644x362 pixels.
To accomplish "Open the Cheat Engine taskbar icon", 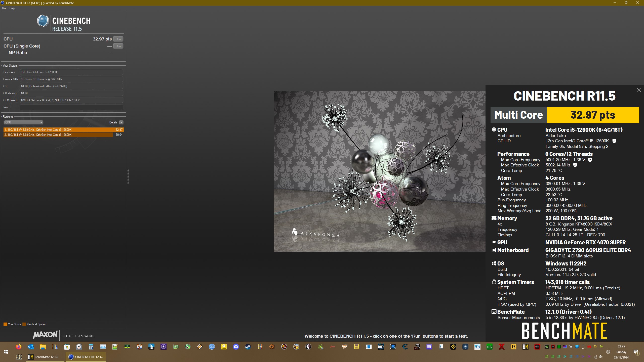I will pos(405,347).
